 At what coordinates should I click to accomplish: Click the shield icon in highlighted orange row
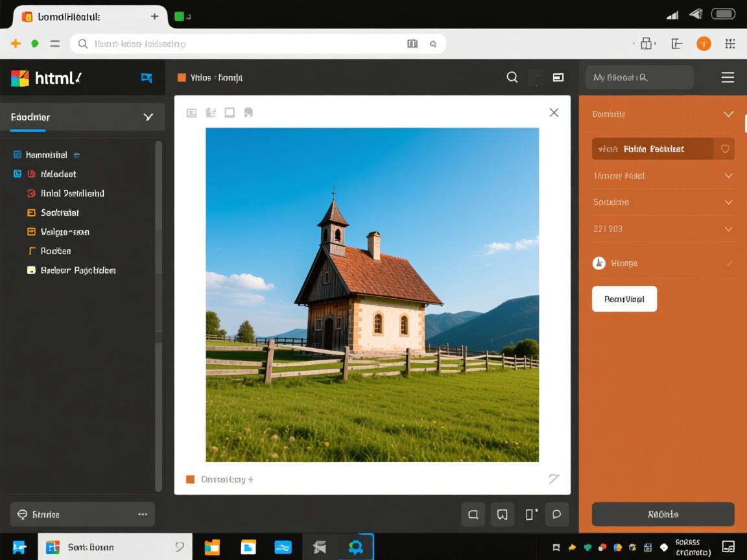[725, 149]
